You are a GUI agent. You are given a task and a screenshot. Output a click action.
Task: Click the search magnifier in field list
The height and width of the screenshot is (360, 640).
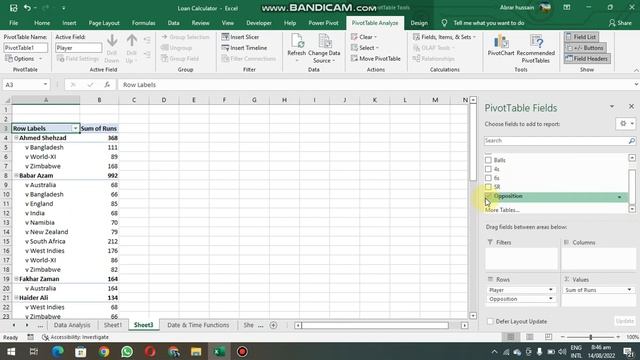[x=631, y=141]
